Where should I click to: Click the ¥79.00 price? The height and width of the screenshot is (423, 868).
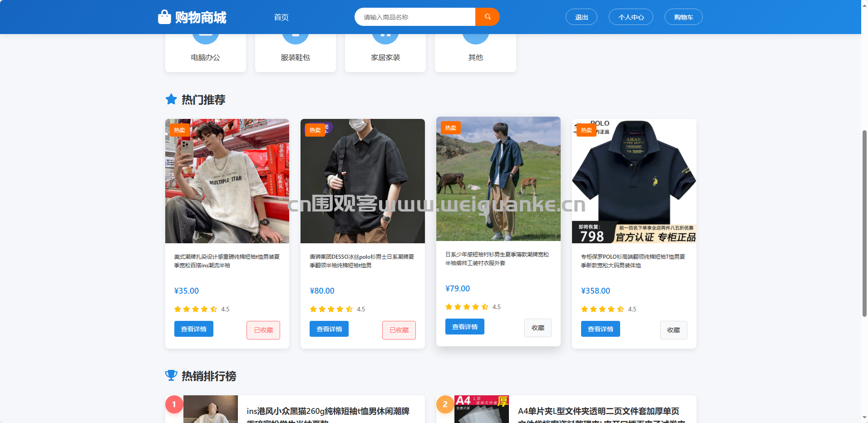(458, 289)
